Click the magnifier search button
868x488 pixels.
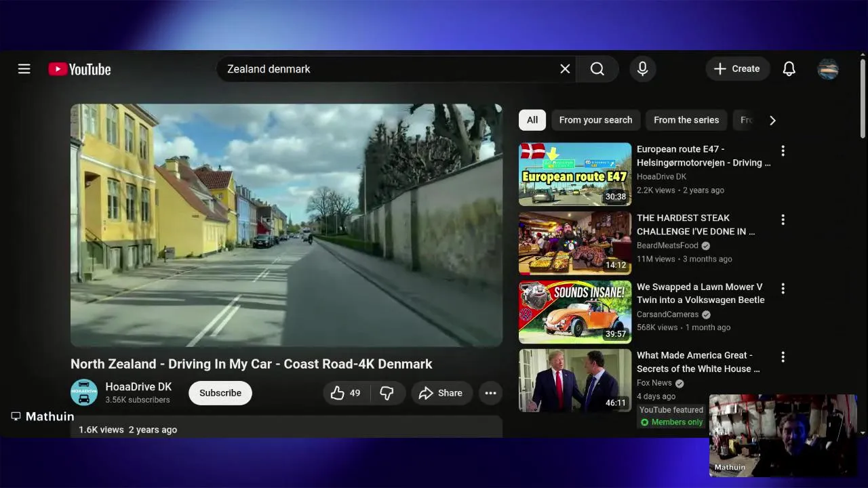tap(597, 69)
